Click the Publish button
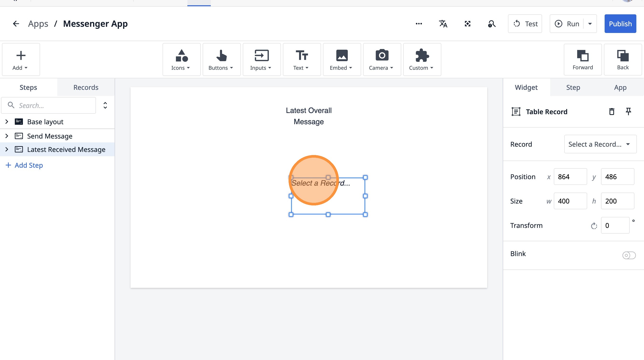 coord(620,24)
